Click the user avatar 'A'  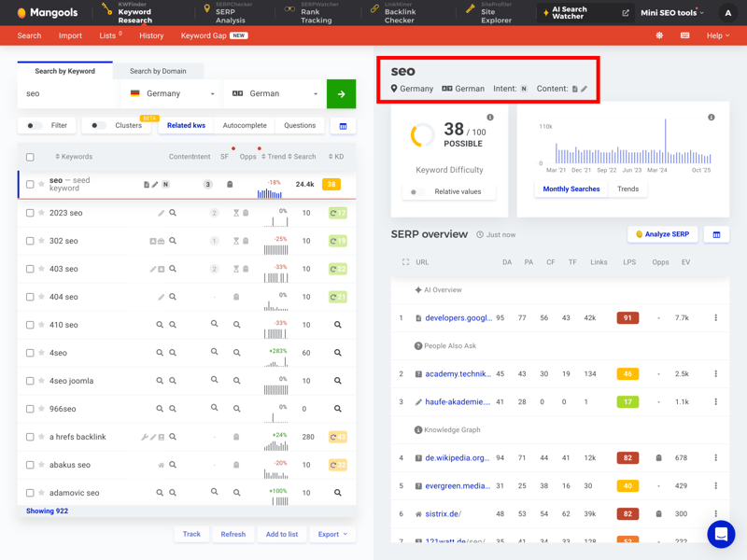727,13
